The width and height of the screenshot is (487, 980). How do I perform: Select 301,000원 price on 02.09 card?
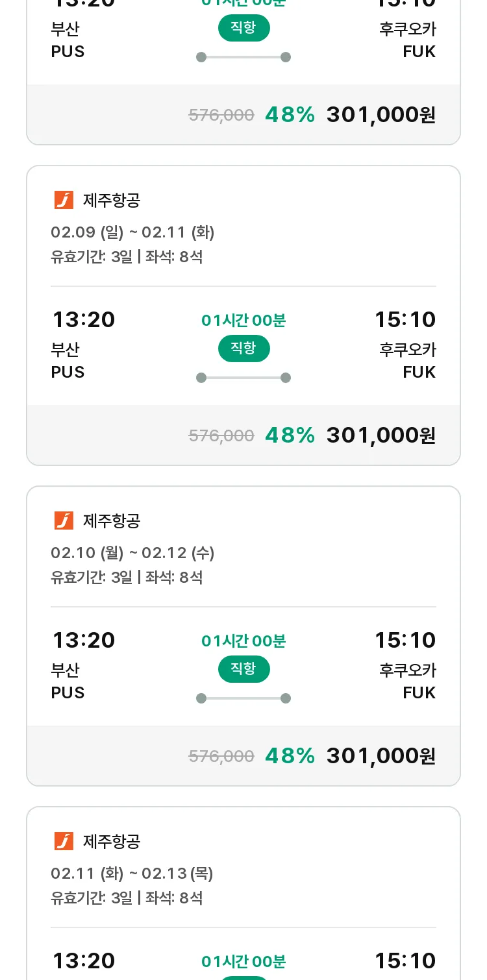coord(381,435)
